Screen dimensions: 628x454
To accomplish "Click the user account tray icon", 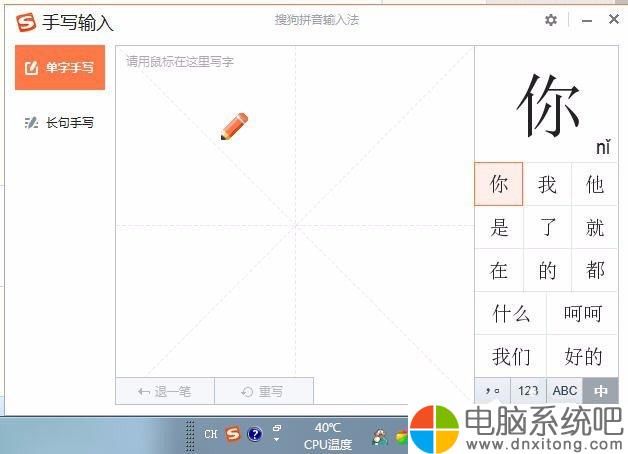I will tap(380, 437).
